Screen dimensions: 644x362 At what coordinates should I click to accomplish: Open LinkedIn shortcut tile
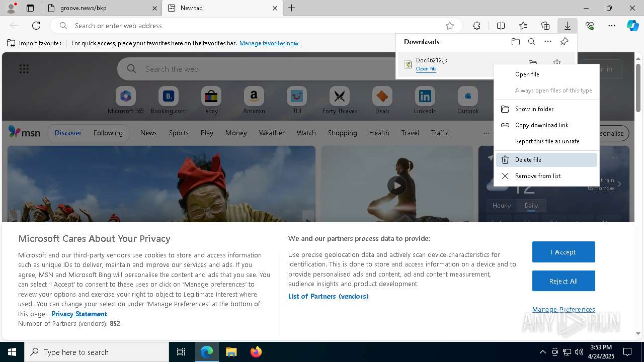tap(425, 100)
